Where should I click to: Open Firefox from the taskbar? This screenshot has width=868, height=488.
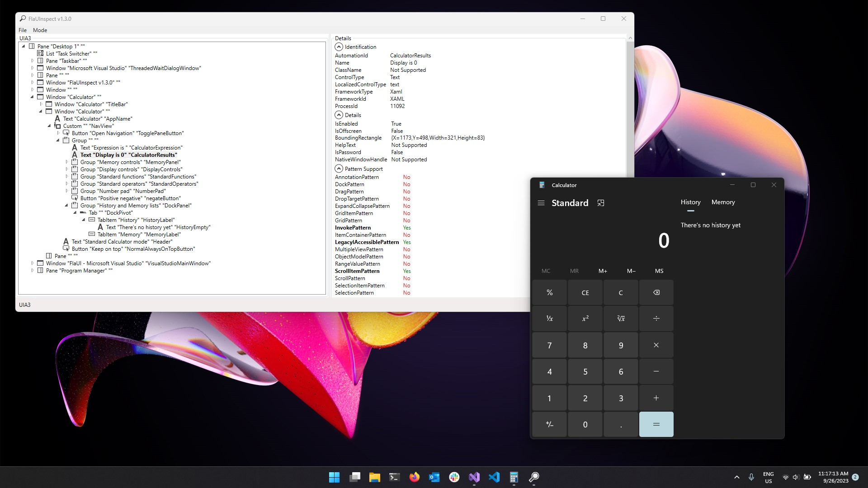[x=414, y=477]
